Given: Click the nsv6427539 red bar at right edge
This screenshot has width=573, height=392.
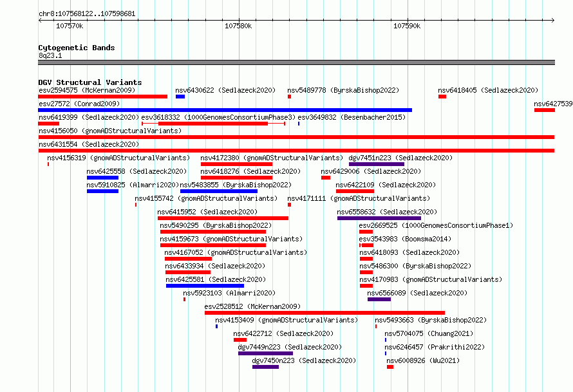Looking at the screenshot, I should pos(545,110).
